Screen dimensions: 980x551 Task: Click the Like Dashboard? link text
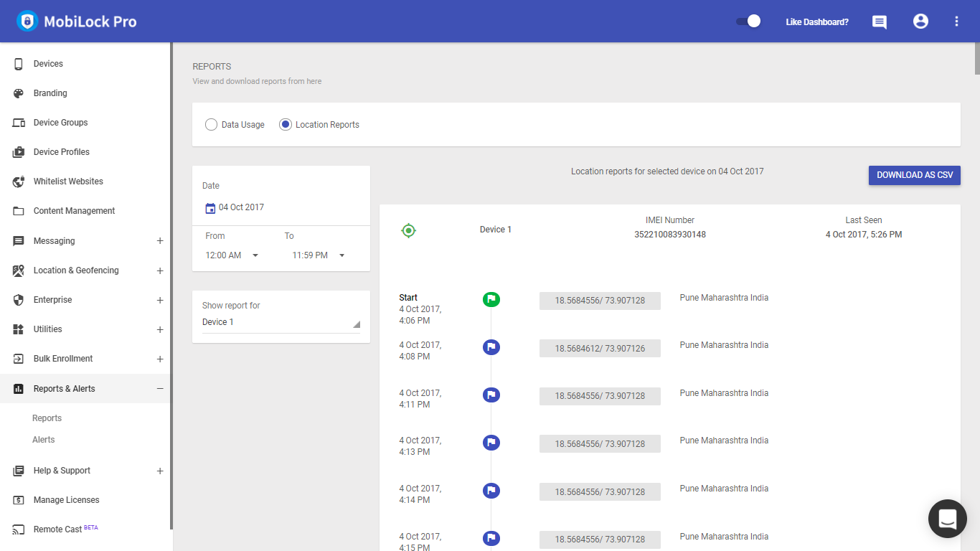coord(817,22)
